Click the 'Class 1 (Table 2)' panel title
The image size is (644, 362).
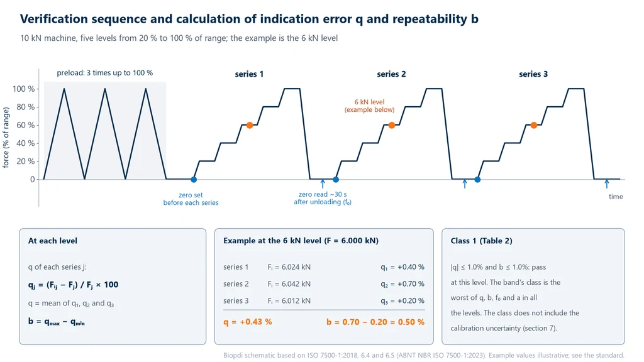[481, 241]
